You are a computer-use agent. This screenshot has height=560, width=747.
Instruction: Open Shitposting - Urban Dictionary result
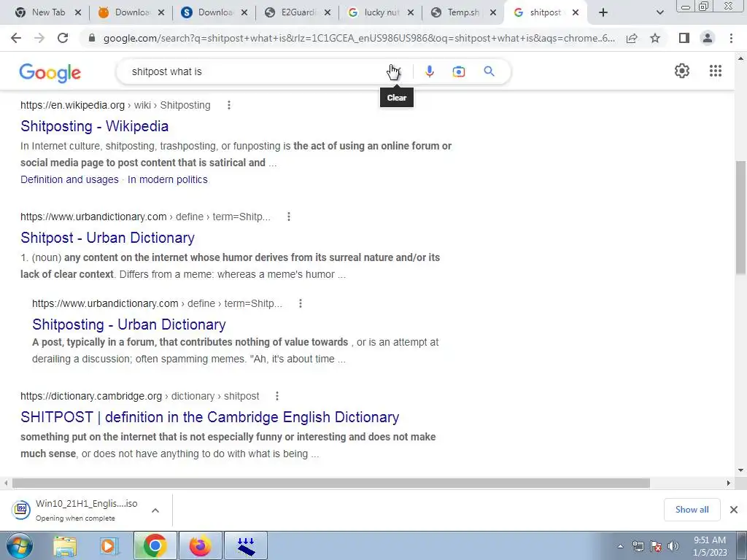(129, 324)
